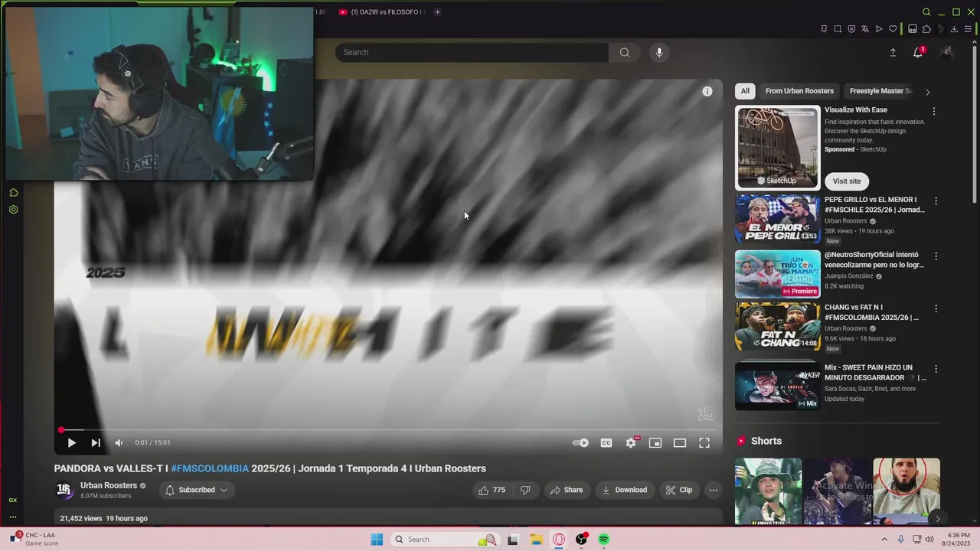
Task: Open the browser downloads icon
Action: tap(954, 29)
